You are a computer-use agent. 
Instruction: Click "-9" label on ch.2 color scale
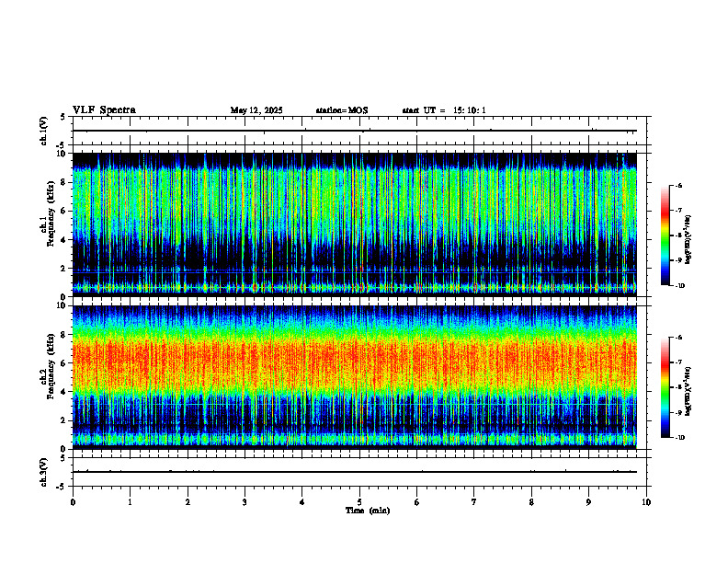click(x=678, y=412)
